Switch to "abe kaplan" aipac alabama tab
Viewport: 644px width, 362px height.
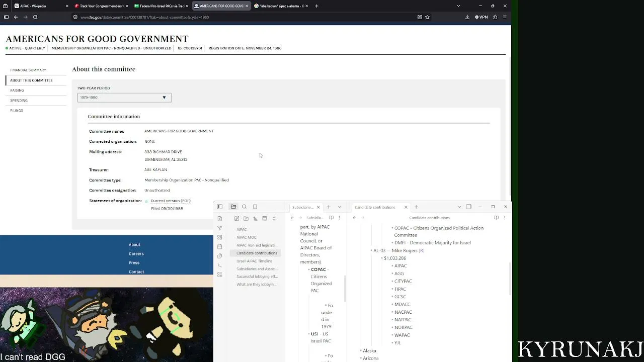(281, 6)
